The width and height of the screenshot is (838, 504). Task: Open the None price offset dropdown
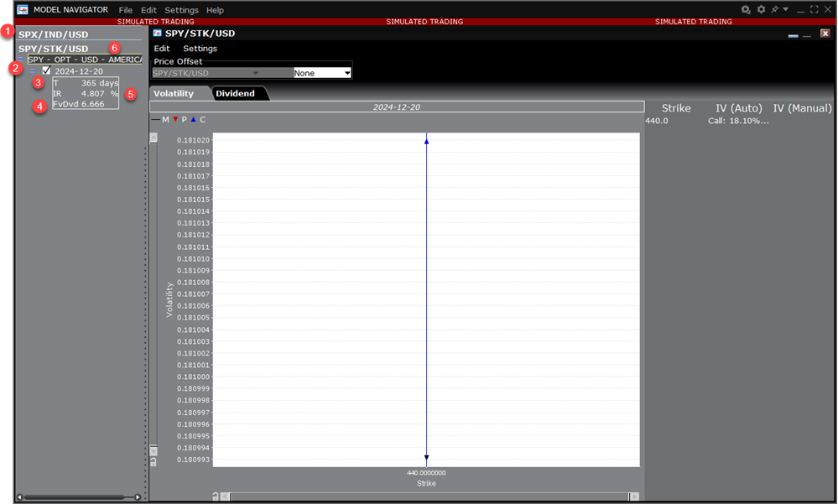click(322, 73)
